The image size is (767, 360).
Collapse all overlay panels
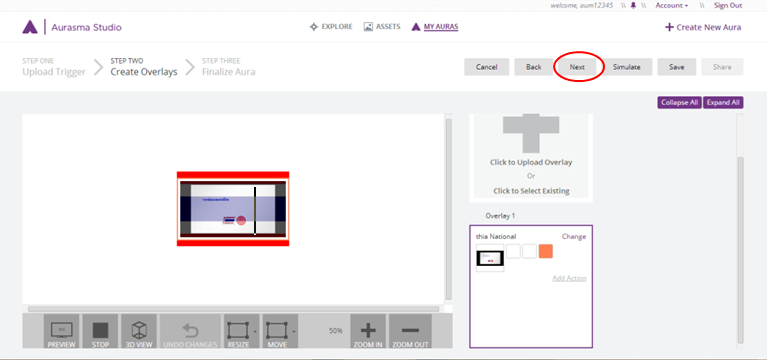click(679, 103)
